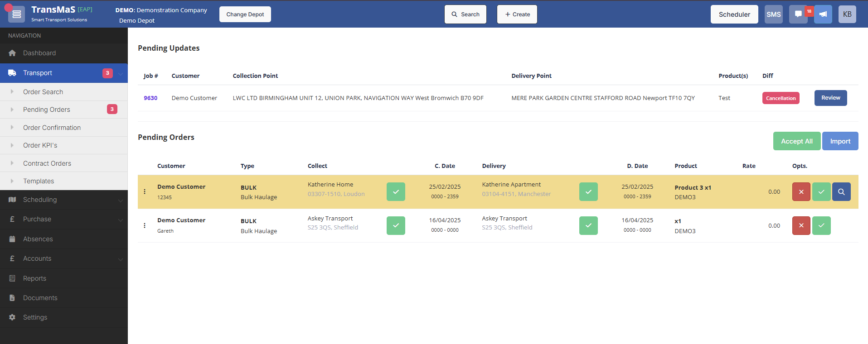
Task: Click the Search button in header
Action: click(x=466, y=14)
